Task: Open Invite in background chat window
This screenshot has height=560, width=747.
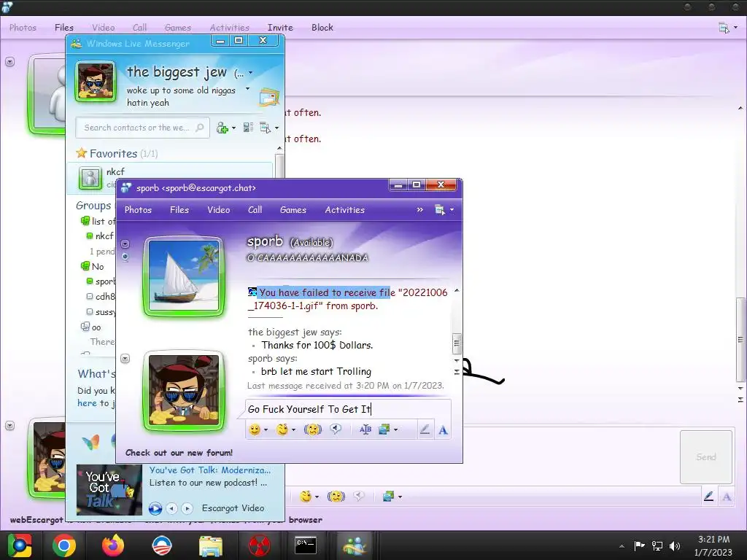Action: (x=280, y=28)
